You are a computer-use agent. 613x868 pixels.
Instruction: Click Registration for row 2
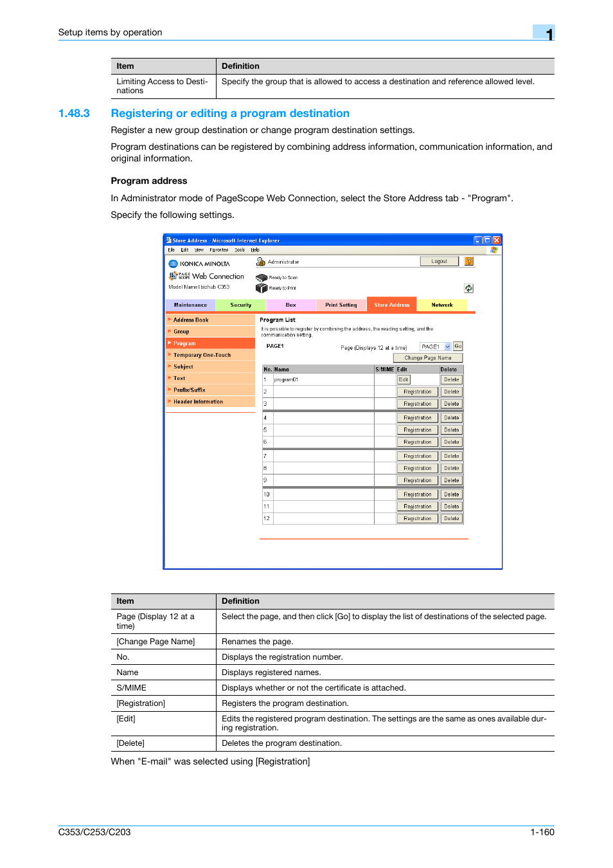coord(418,392)
